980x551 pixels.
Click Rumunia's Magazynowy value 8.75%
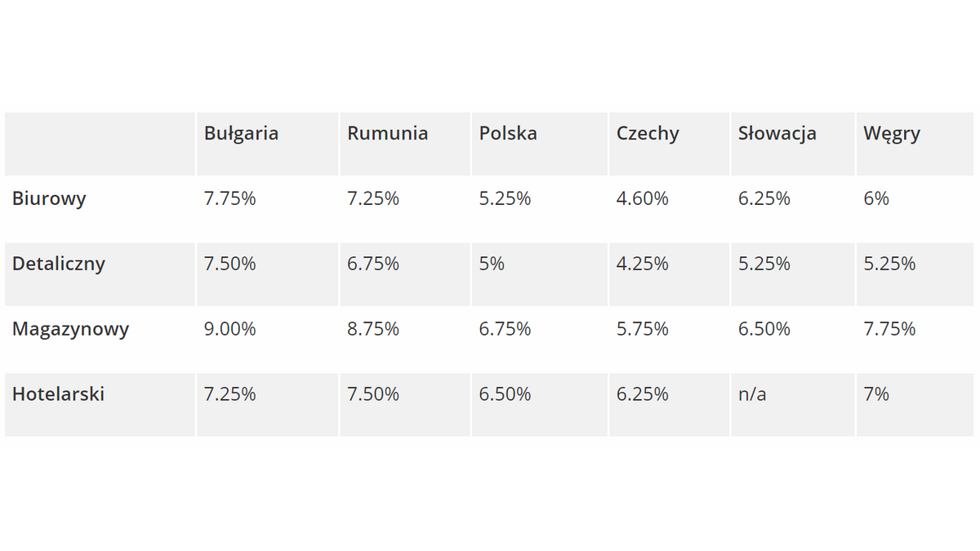(372, 330)
